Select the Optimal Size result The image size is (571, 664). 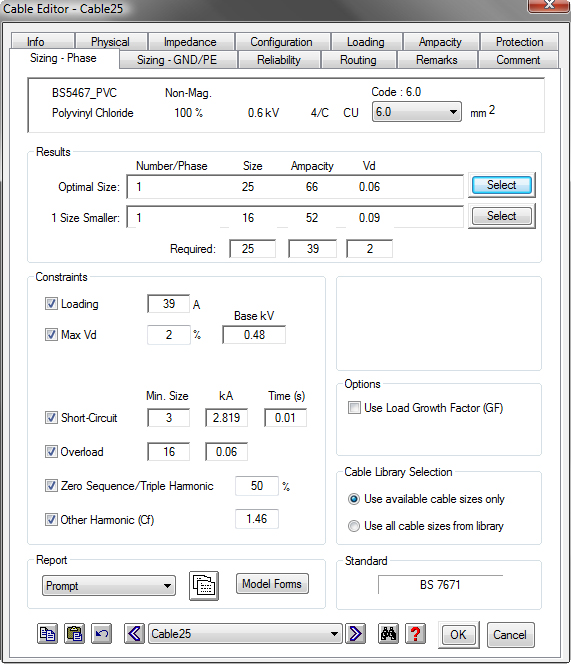(x=502, y=185)
